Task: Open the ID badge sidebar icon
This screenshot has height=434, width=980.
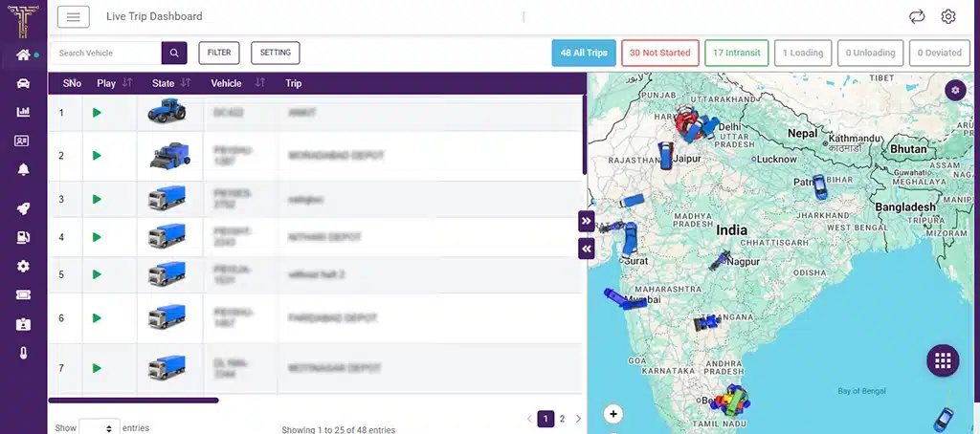Action: pos(23,324)
